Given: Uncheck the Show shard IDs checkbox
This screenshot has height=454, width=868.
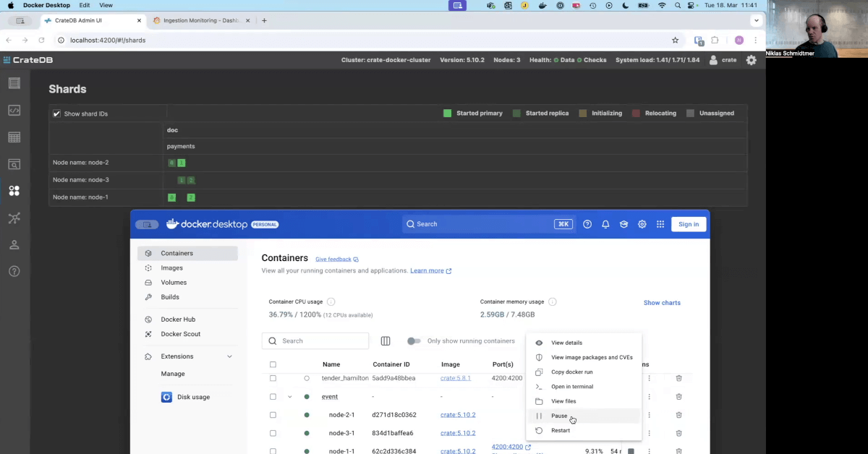Looking at the screenshot, I should pos(57,113).
